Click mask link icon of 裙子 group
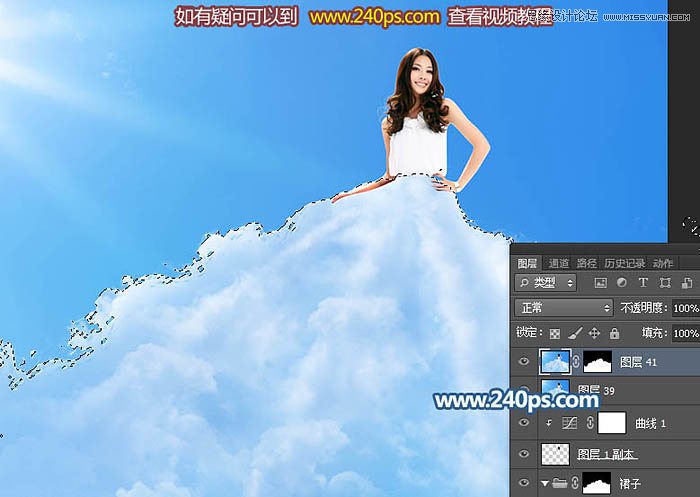This screenshot has width=700, height=497. pos(575,483)
